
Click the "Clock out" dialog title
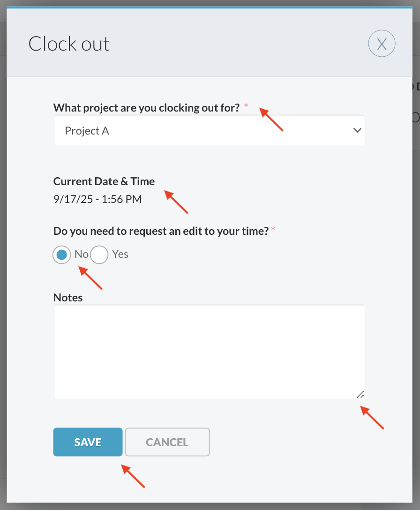pyautogui.click(x=69, y=44)
